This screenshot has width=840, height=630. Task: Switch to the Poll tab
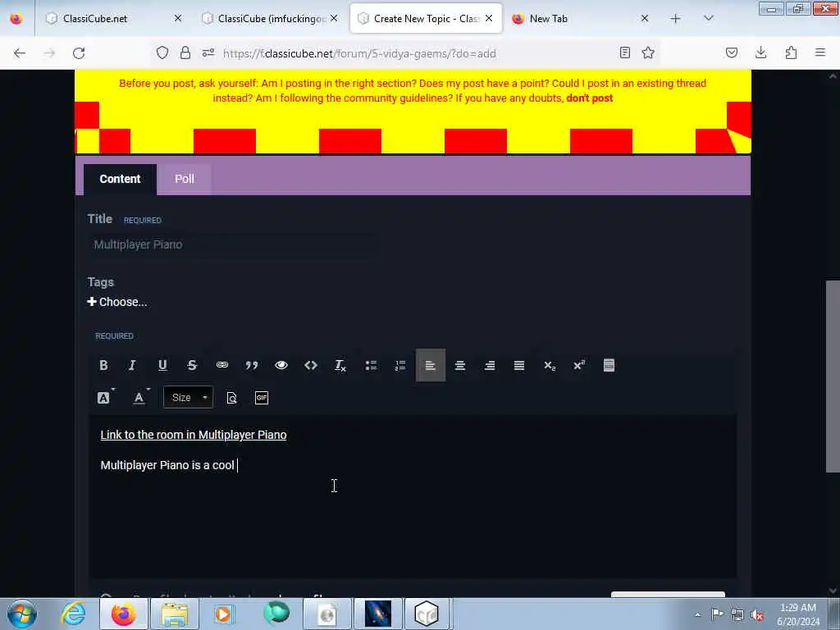(185, 179)
